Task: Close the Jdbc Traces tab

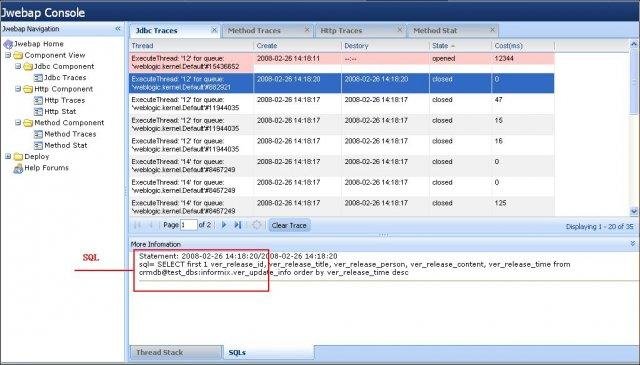Action: (x=214, y=30)
